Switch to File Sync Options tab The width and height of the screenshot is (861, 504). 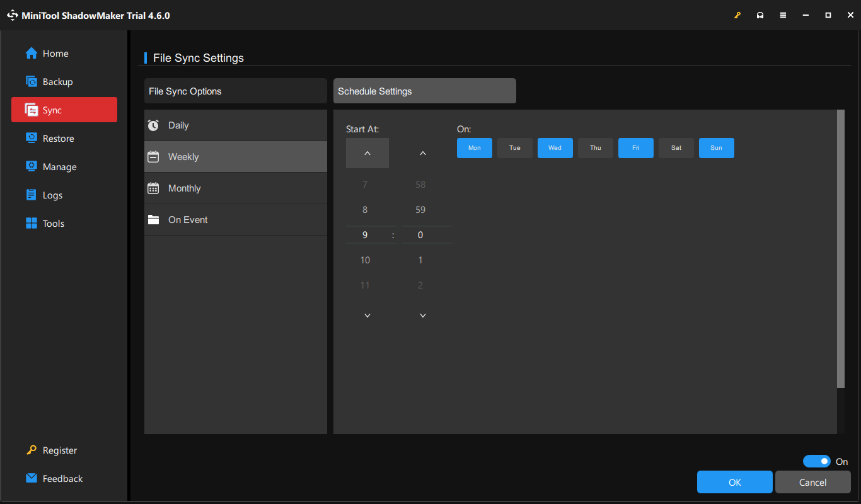pyautogui.click(x=236, y=91)
